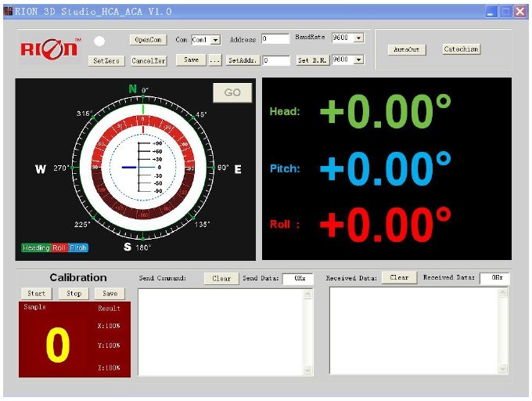Click the Send Data frequency field

pos(297,278)
